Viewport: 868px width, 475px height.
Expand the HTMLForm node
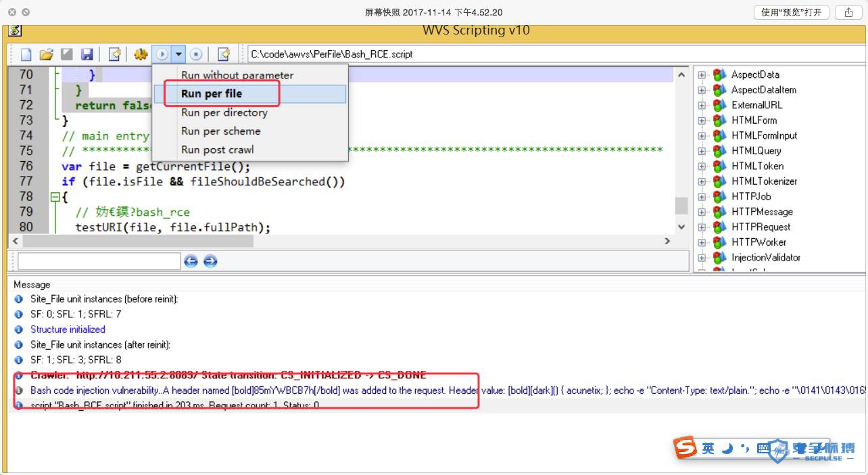702,120
